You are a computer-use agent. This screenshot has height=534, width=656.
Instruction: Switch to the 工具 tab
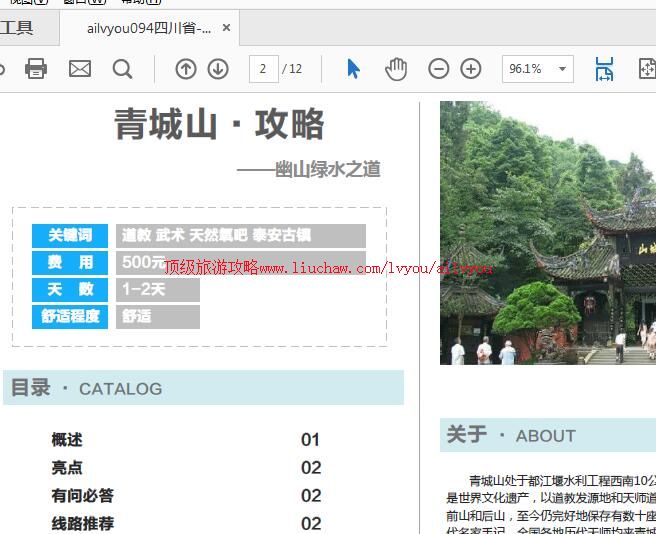click(17, 28)
